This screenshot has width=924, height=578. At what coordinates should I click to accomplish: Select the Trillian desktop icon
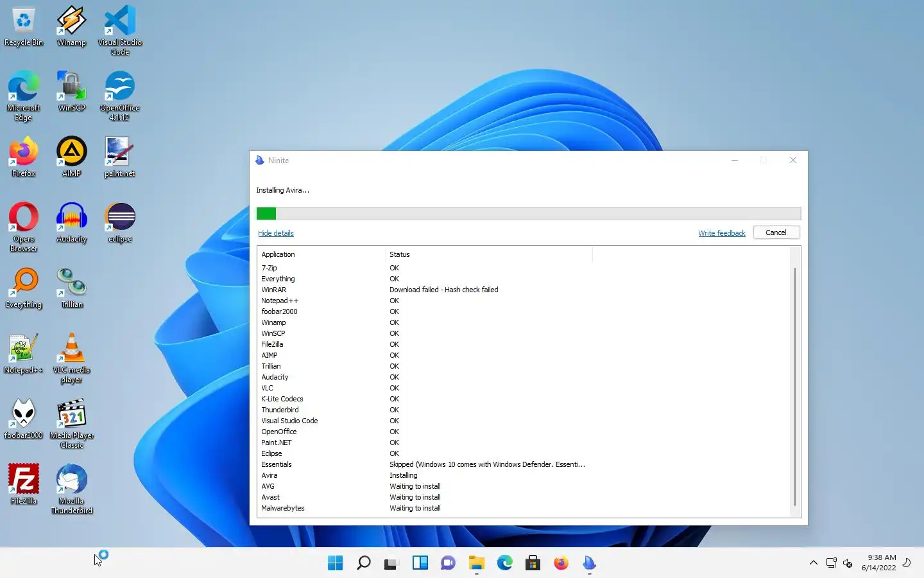[71, 288]
